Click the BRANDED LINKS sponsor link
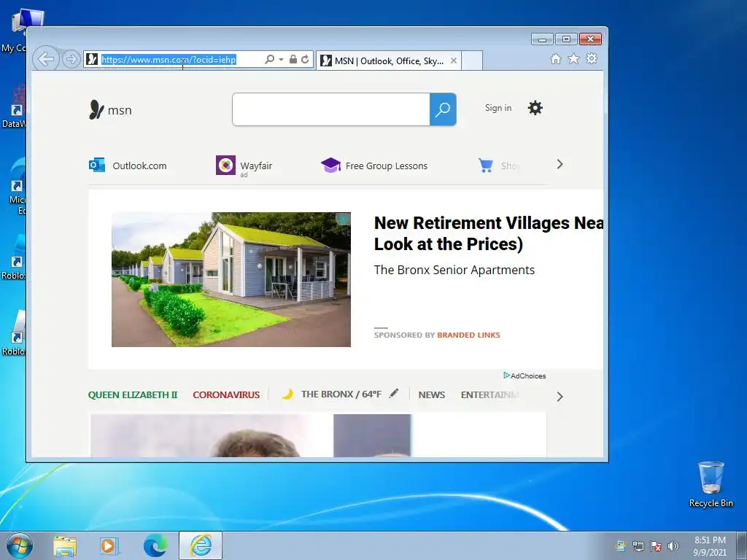 tap(468, 335)
